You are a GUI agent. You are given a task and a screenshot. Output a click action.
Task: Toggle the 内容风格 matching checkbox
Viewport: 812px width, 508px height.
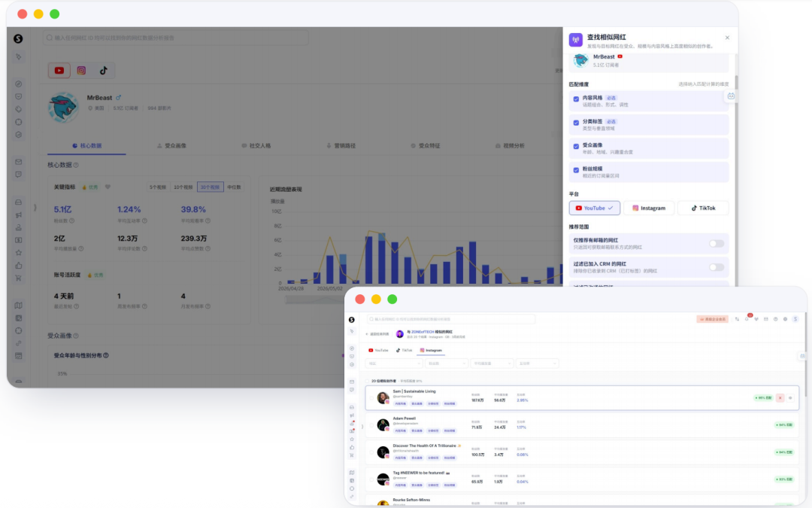click(x=576, y=99)
